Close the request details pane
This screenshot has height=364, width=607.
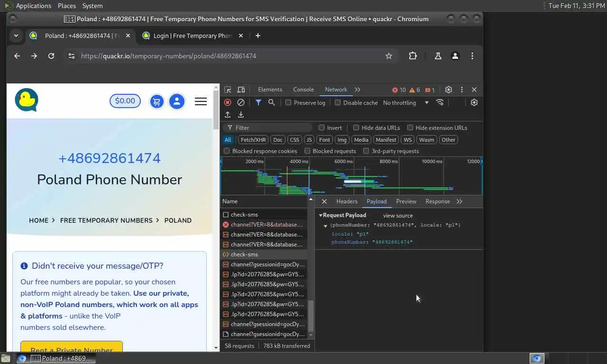point(324,201)
